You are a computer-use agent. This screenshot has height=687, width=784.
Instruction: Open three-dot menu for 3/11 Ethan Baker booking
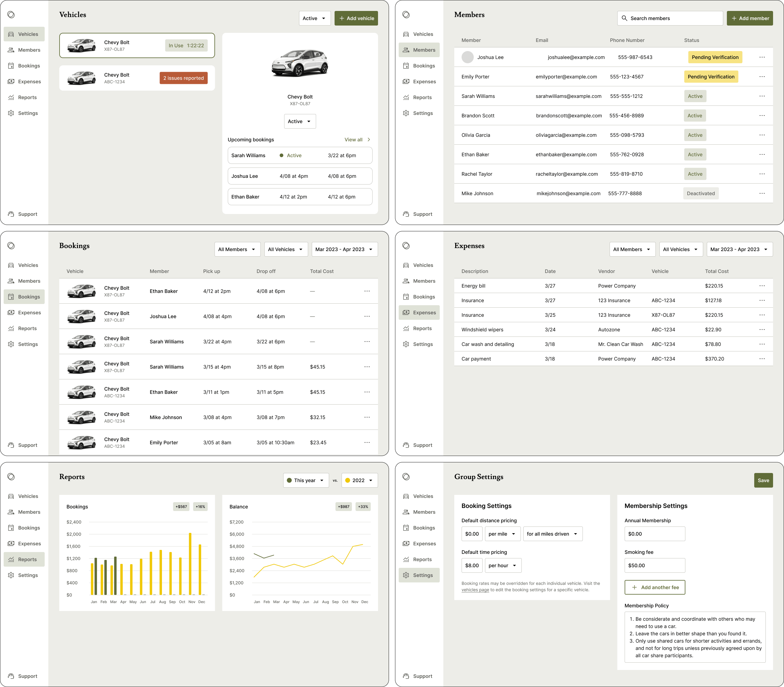367,392
